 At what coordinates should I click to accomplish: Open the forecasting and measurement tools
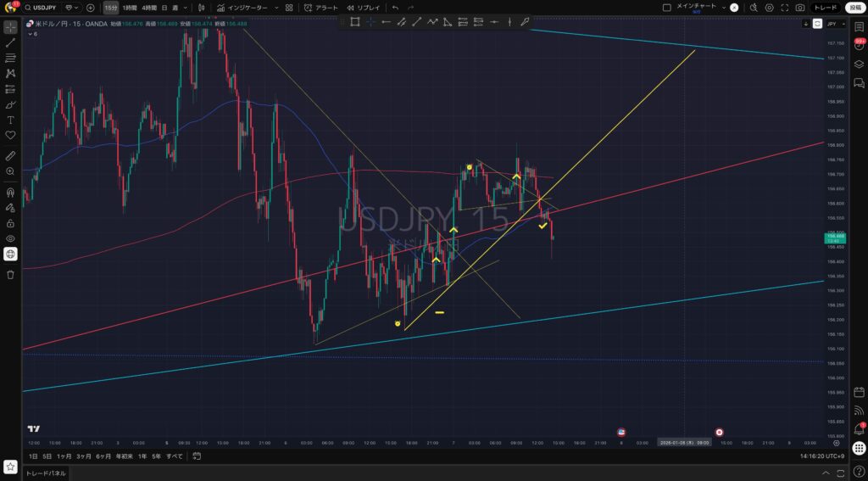coord(10,89)
